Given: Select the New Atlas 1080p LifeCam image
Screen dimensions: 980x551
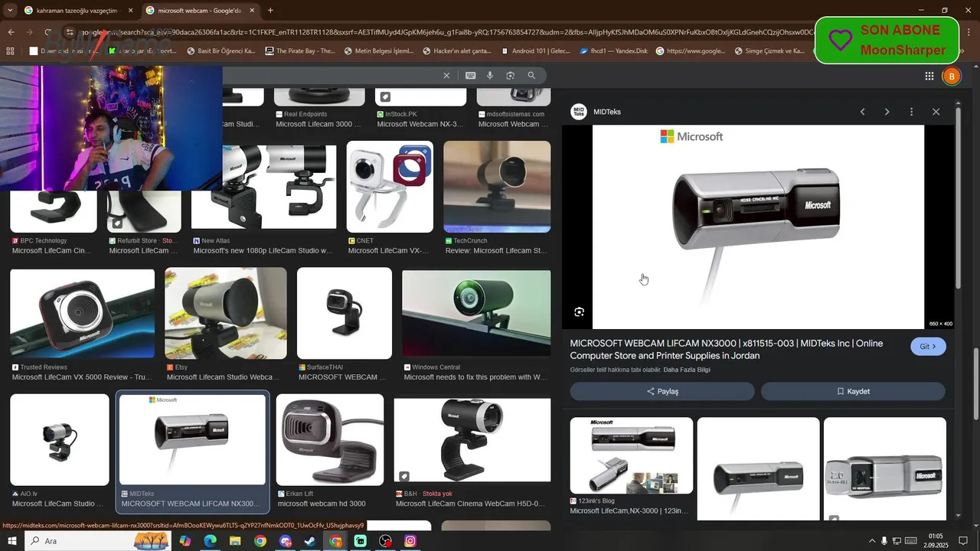Looking at the screenshot, I should pyautogui.click(x=263, y=187).
